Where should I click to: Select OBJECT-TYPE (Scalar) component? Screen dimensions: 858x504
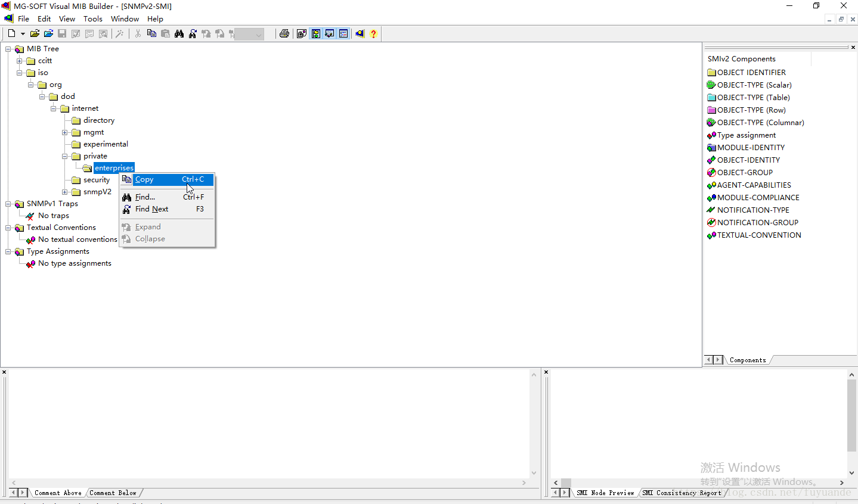[754, 85]
